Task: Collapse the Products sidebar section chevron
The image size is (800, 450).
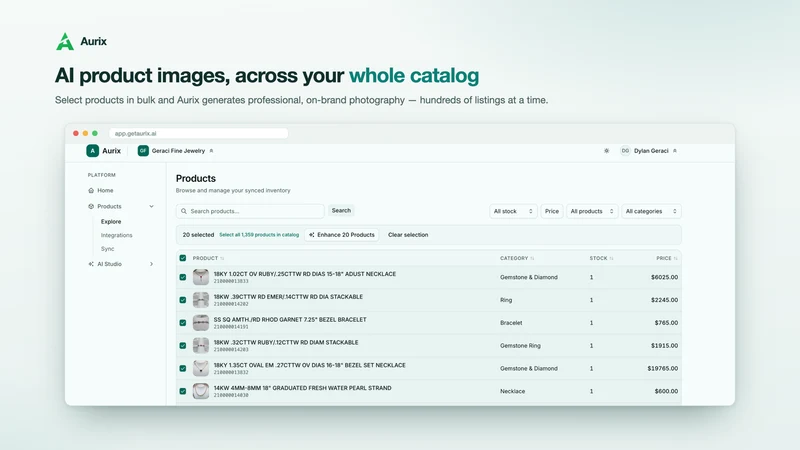Action: click(x=152, y=206)
